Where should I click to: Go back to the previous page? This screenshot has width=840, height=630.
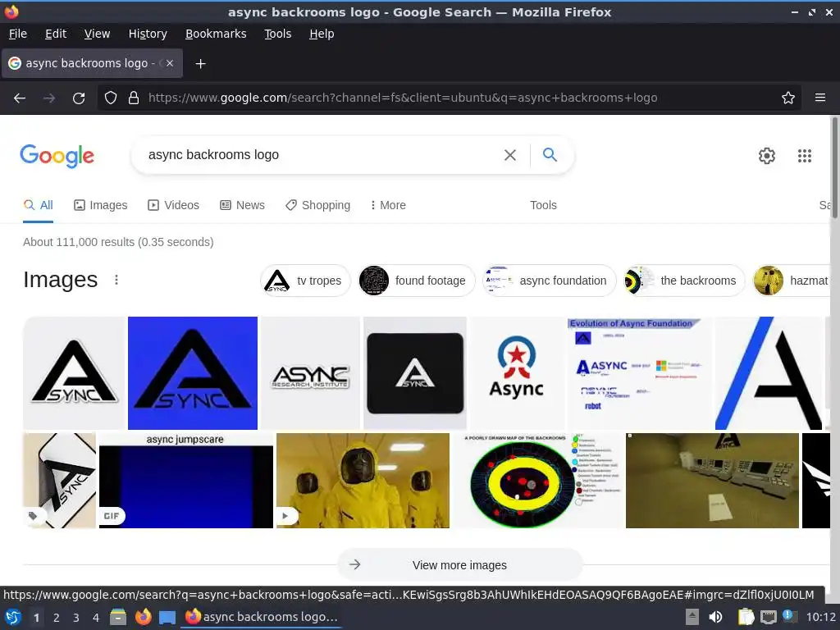click(x=20, y=98)
